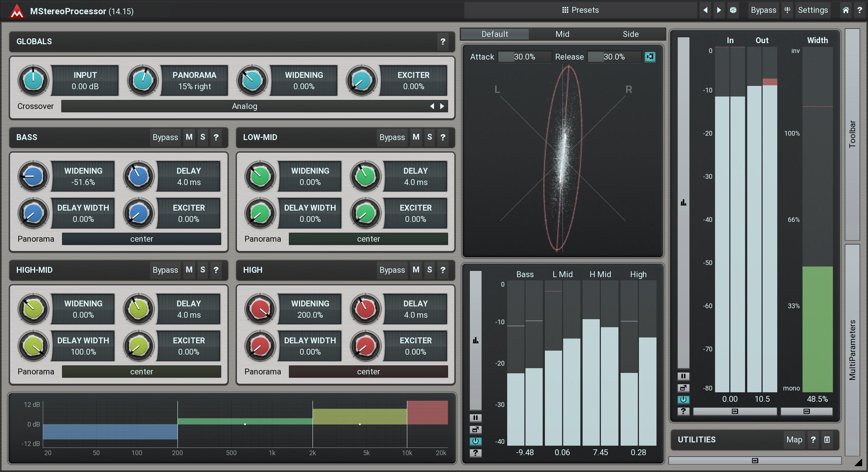
Task: Toggle the main meter power icon
Action: pyautogui.click(x=683, y=400)
